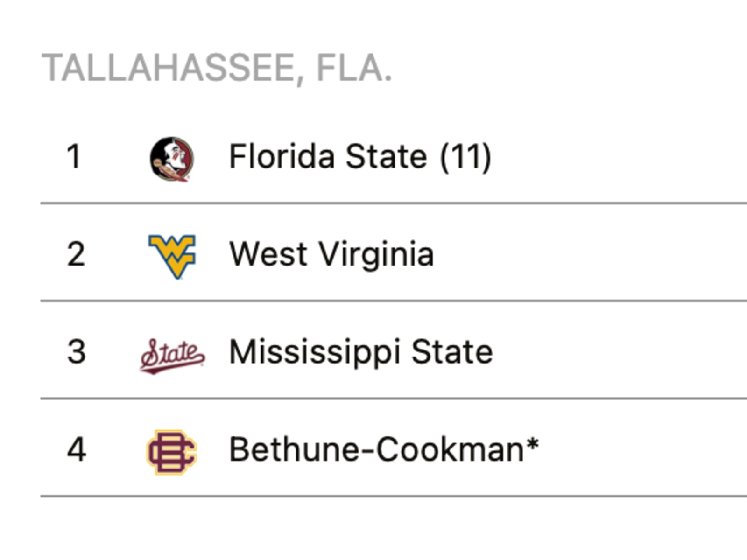Click the word Cookman in the fourth row
The image size is (747, 560).
click(x=450, y=449)
